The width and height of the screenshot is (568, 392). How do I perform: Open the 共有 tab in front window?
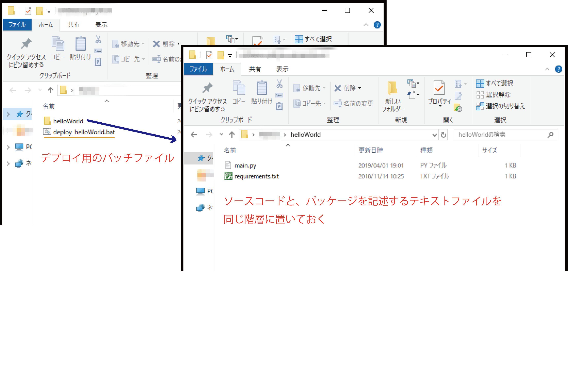coord(255,69)
